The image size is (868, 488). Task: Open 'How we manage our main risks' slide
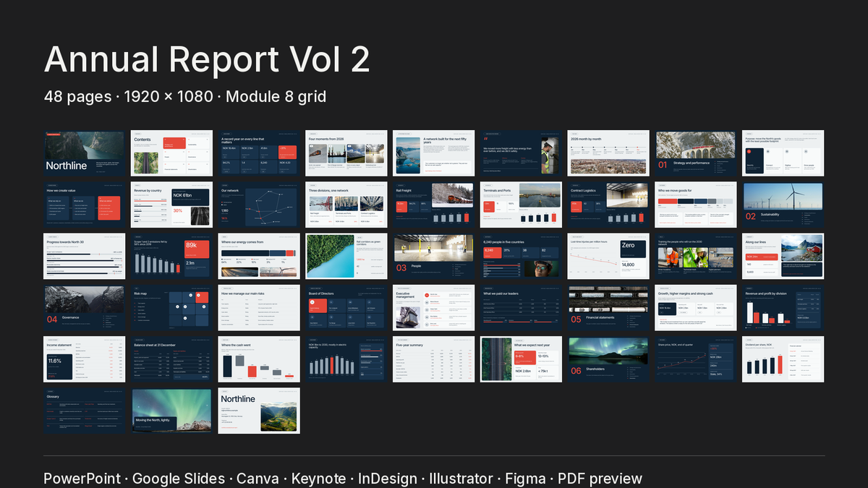(259, 307)
